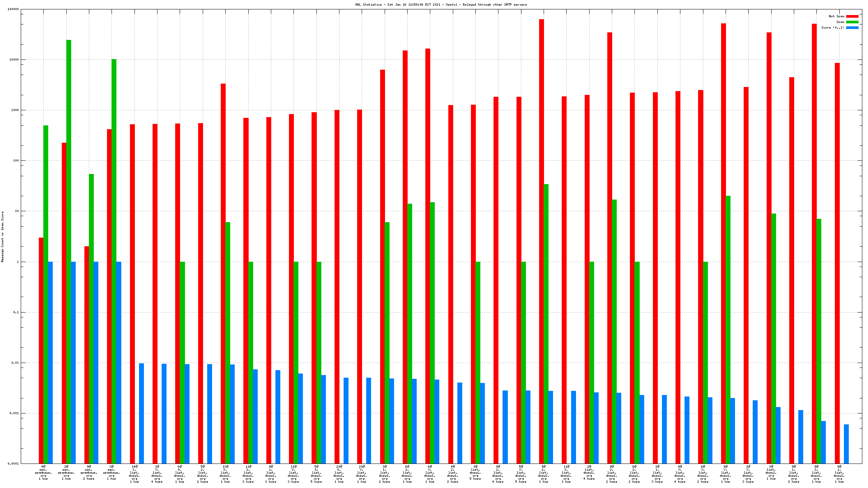This screenshot has width=868, height=488.
Task: Click the '13@ 3.list.dnswl.org 1 hop' x-axis label
Action: click(x=225, y=474)
